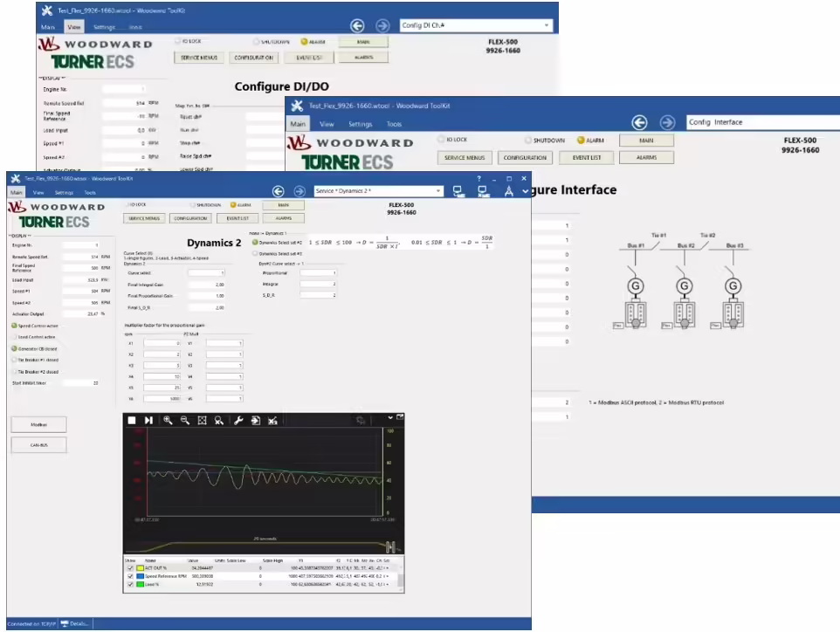Click the connect device icon in Dynamics window
Image resolution: width=840 pixels, height=632 pixels.
coord(458,191)
